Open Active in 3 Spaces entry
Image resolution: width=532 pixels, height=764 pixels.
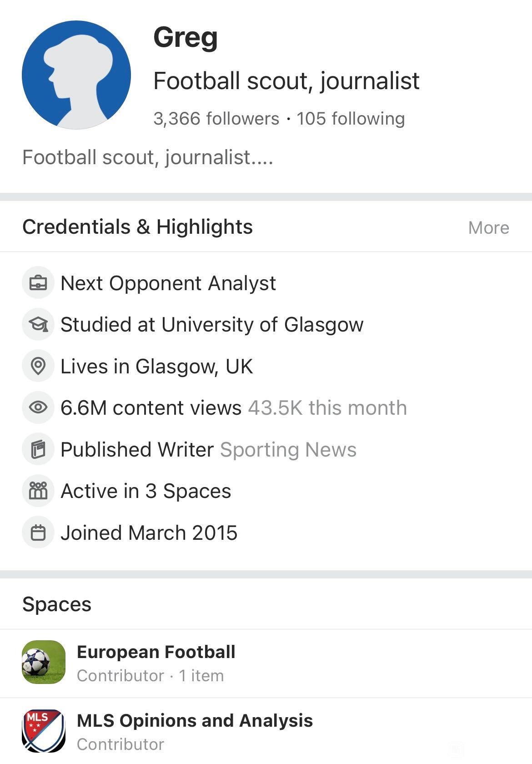[x=146, y=491]
